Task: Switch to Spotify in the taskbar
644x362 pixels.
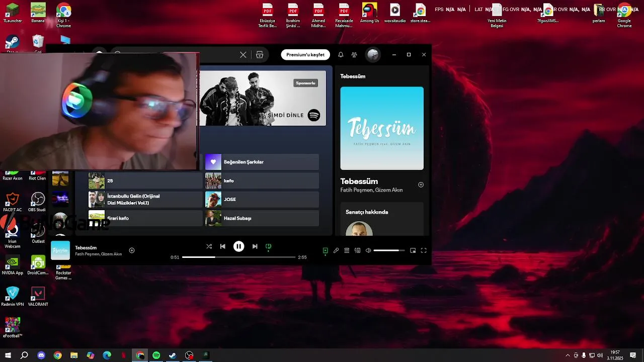Action: (156, 355)
